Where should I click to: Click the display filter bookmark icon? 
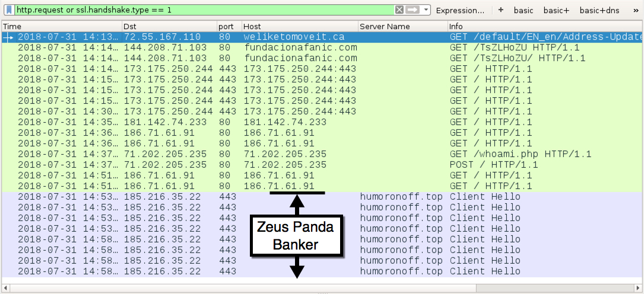[x=9, y=10]
